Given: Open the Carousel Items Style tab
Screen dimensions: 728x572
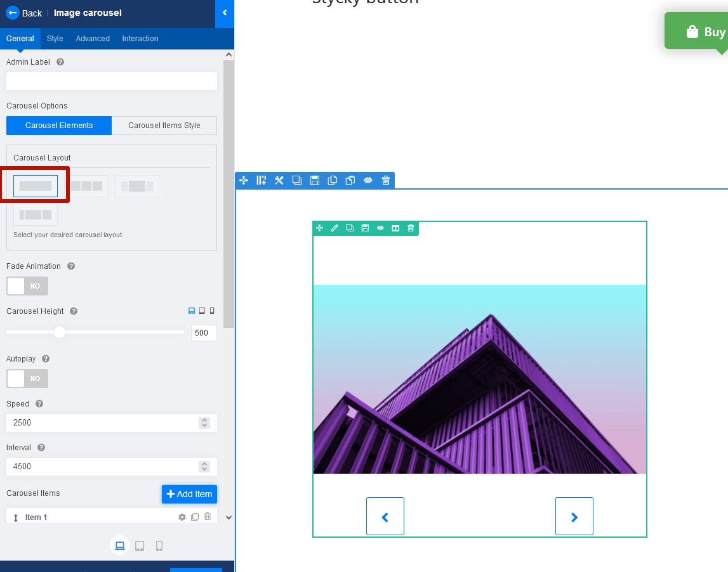Looking at the screenshot, I should (x=164, y=126).
